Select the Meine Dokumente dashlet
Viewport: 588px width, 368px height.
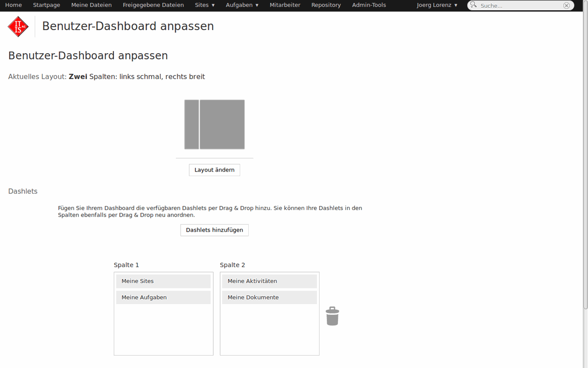pyautogui.click(x=269, y=298)
